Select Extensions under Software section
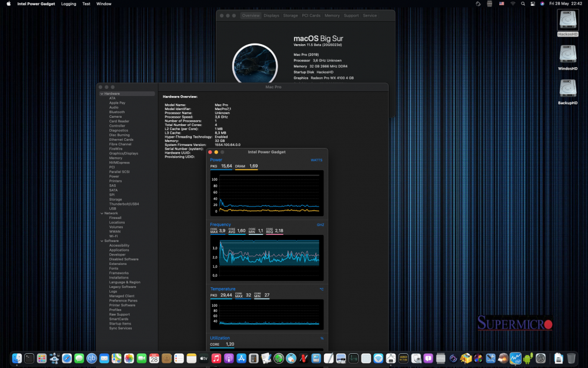 click(118, 264)
